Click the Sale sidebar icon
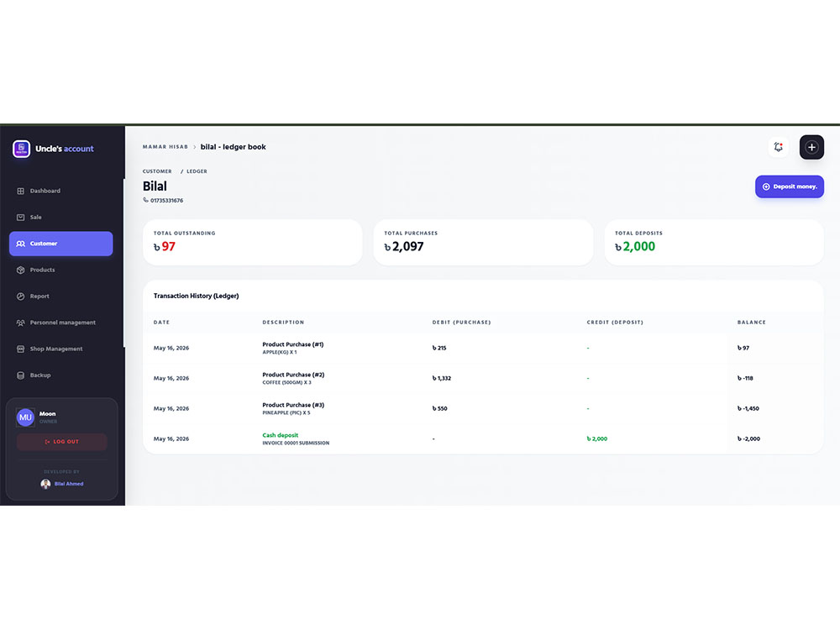Screen dimensions: 840x630 pyautogui.click(x=20, y=217)
